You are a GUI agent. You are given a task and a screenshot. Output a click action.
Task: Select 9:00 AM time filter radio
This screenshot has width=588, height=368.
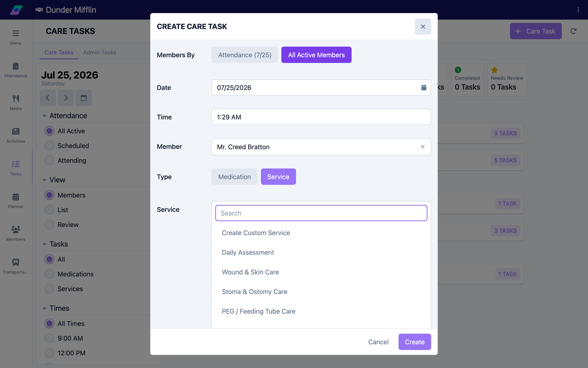click(x=49, y=338)
